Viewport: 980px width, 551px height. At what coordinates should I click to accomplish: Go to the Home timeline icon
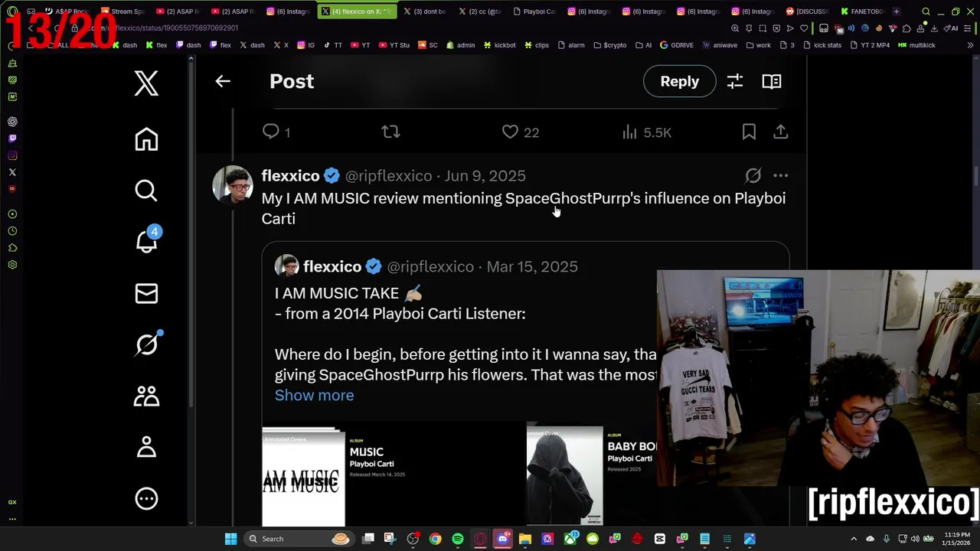point(146,139)
